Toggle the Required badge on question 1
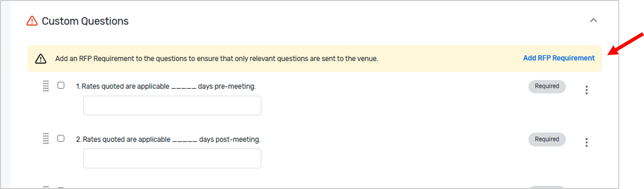The image size is (644, 189). coord(547,86)
